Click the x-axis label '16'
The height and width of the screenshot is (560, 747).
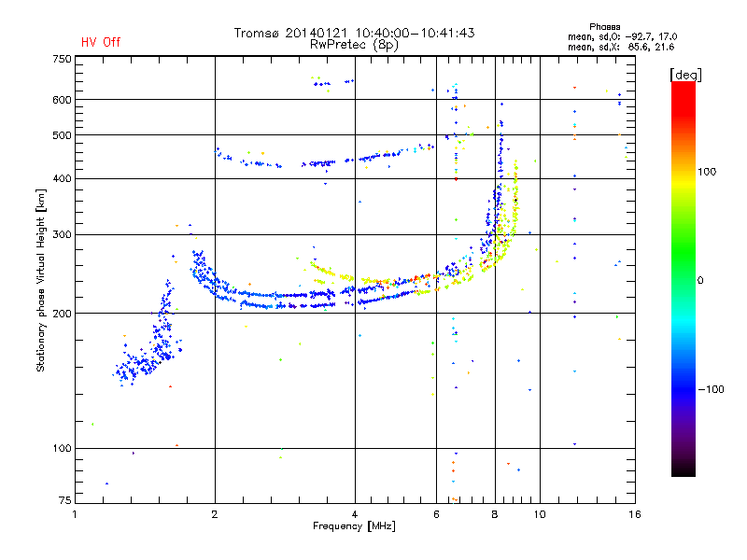[x=635, y=515]
